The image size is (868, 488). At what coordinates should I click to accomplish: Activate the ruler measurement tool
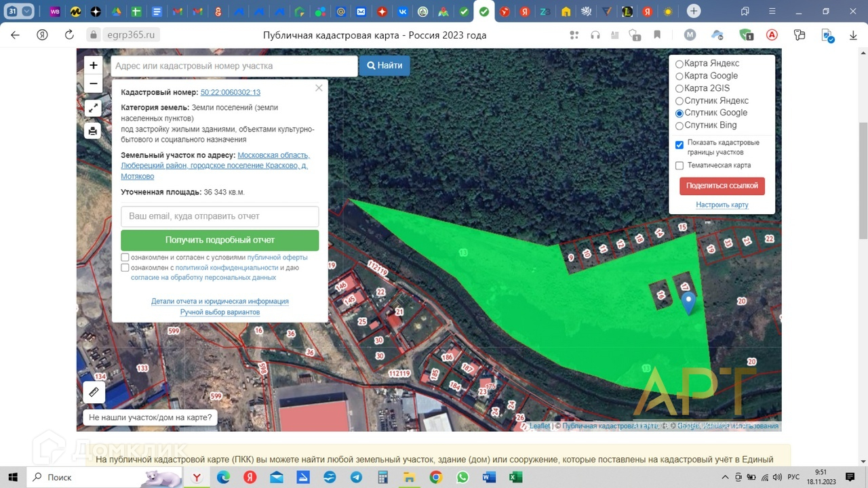click(94, 392)
